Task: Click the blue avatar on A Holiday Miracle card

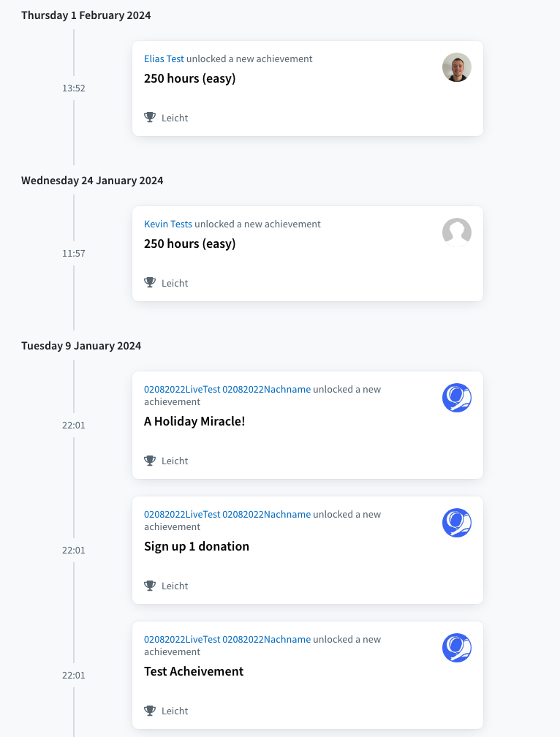Action: coord(457,398)
